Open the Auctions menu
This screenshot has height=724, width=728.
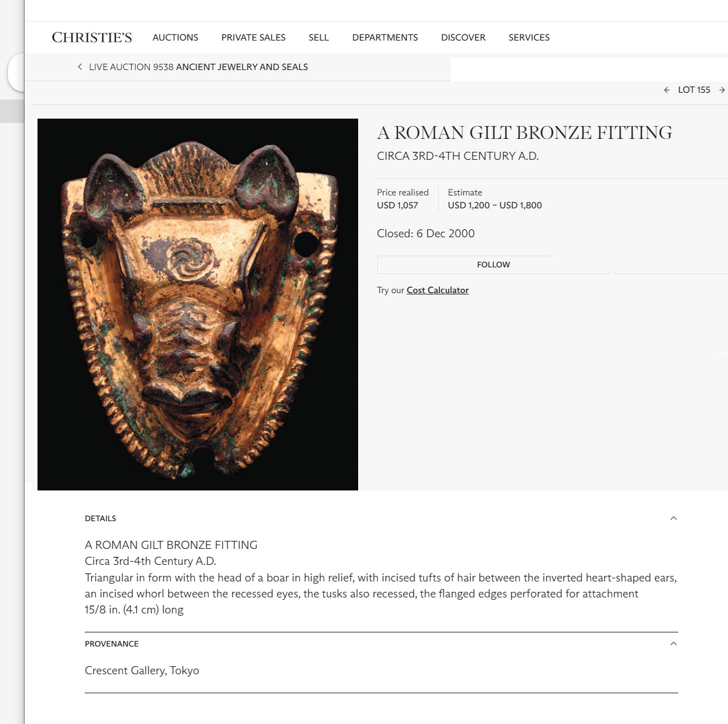coord(175,37)
